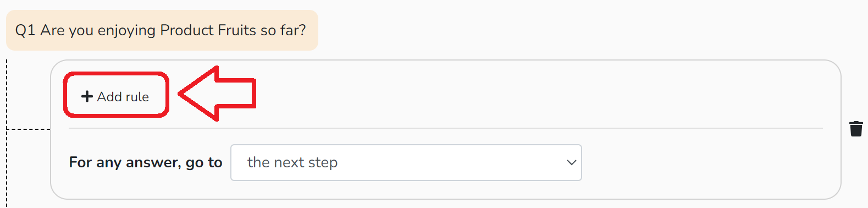The image size is (868, 208).
Task: Click 'Are you enjoying Product Fruits so far?' text
Action: [x=173, y=30]
